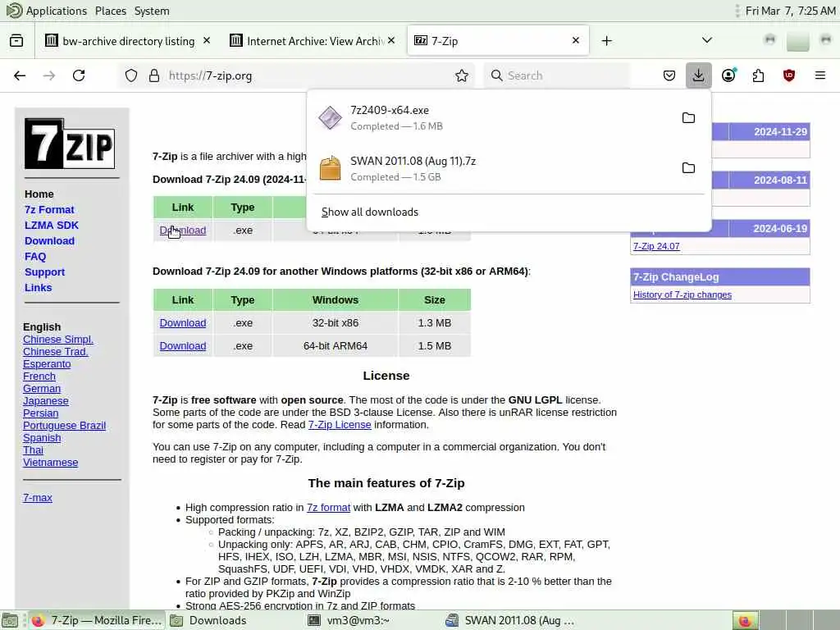Close the downloads panel via toolbar download icon
Image resolution: width=840 pixels, height=630 pixels.
click(x=699, y=75)
